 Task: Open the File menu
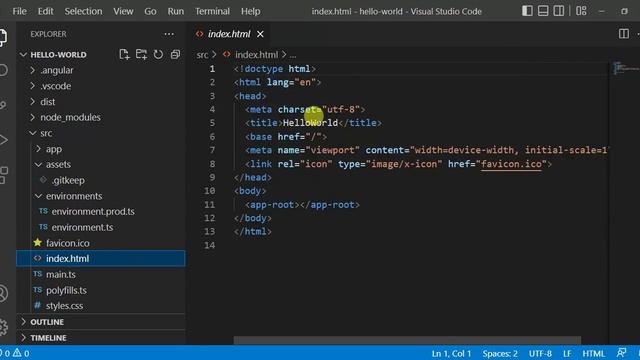tap(20, 11)
